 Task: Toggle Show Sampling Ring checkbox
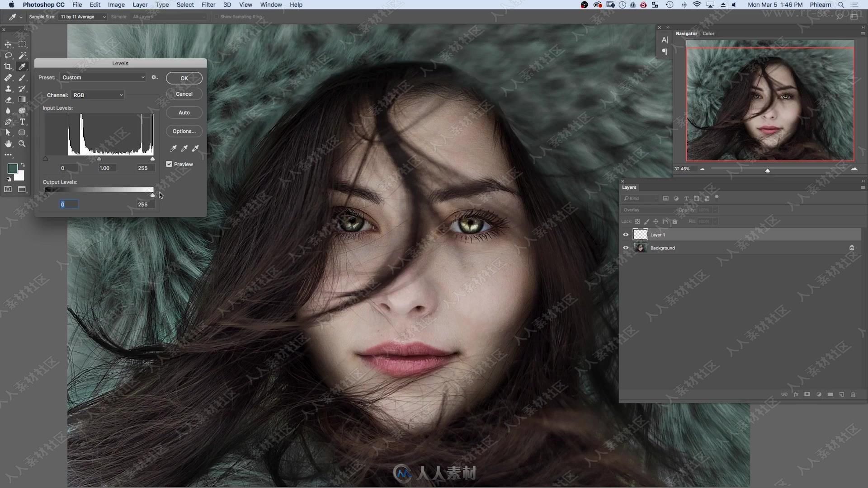[x=217, y=17]
